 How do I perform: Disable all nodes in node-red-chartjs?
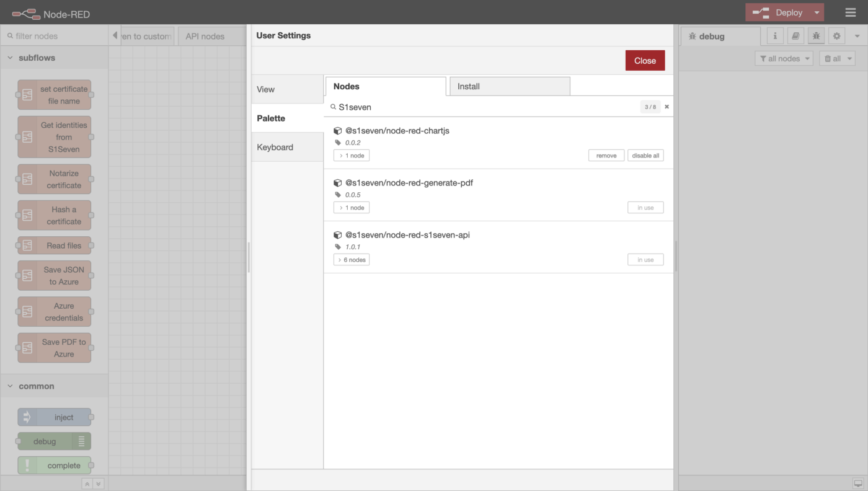(x=645, y=156)
